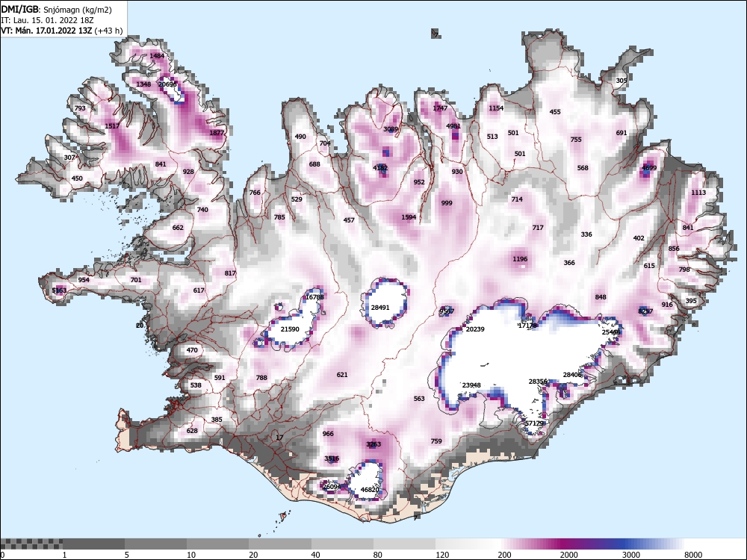Click the map value '538'

[x=196, y=385]
